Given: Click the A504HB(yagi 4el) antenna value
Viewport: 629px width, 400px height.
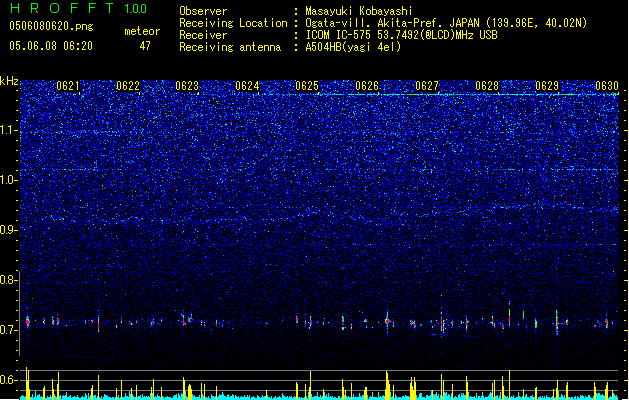Looking at the screenshot, I should click(x=353, y=47).
